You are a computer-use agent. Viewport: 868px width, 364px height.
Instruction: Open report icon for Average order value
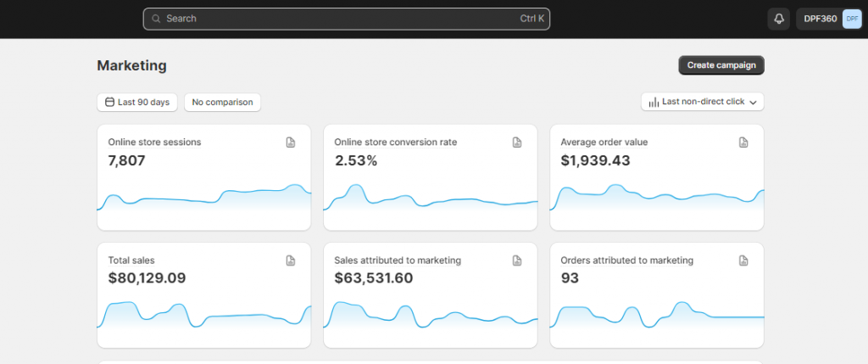pyautogui.click(x=743, y=143)
